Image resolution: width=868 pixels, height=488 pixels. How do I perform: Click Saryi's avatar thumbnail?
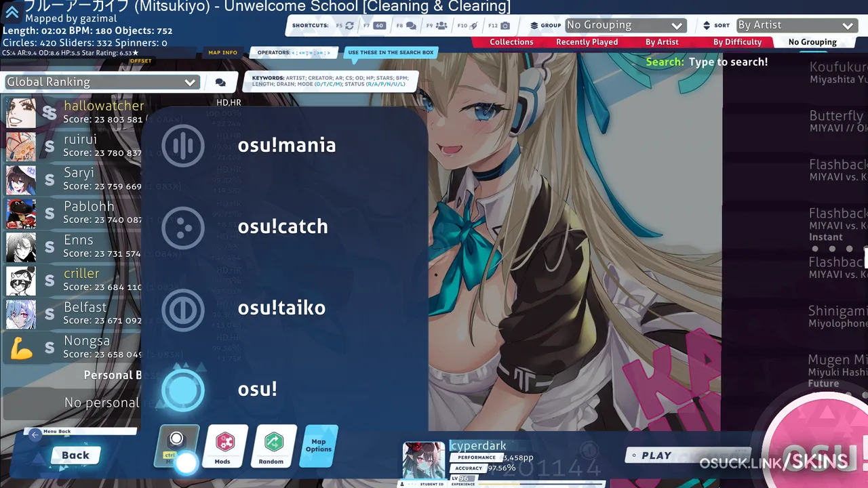tap(21, 180)
